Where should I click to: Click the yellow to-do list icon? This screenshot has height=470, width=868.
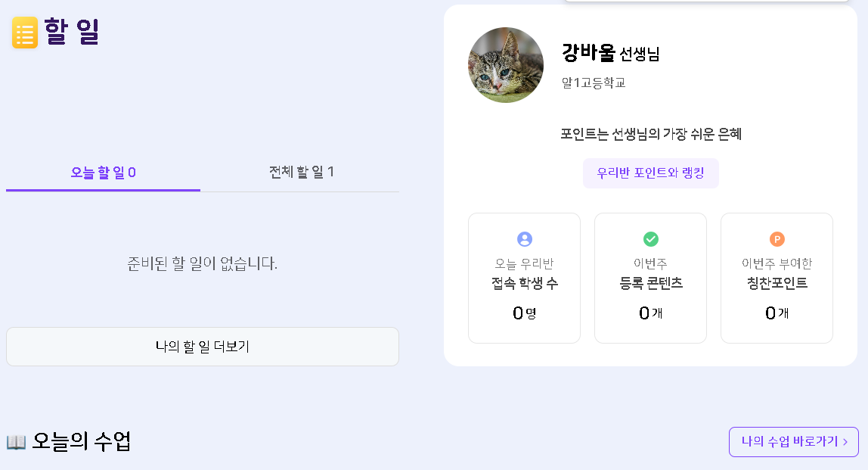coord(25,33)
